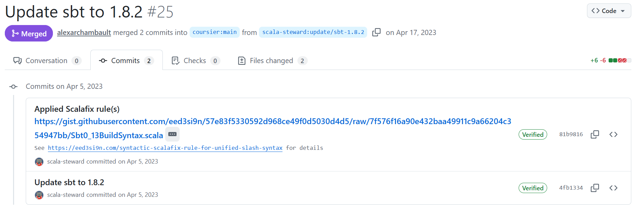
Task: Open the Checks tab
Action: pyautogui.click(x=195, y=61)
